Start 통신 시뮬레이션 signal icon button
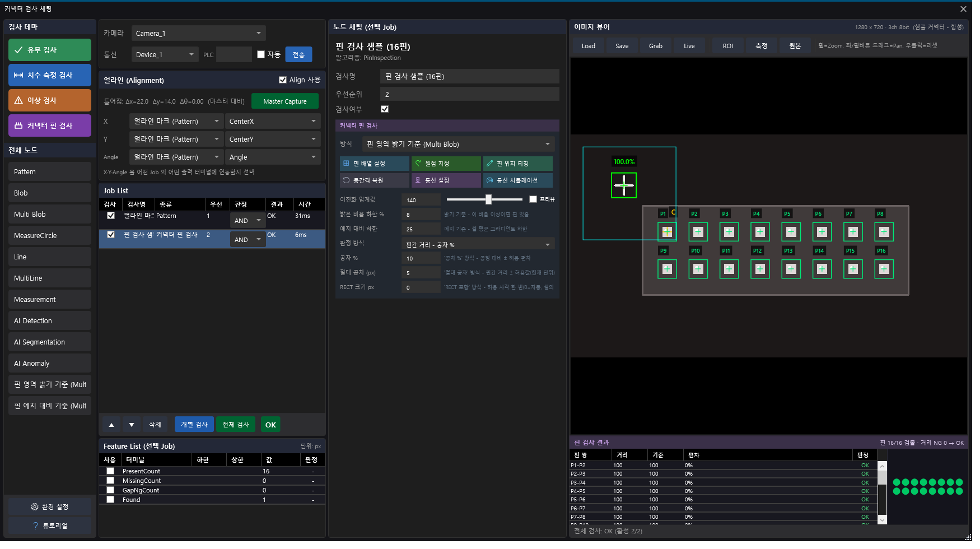This screenshot has height=549, width=980. point(490,180)
